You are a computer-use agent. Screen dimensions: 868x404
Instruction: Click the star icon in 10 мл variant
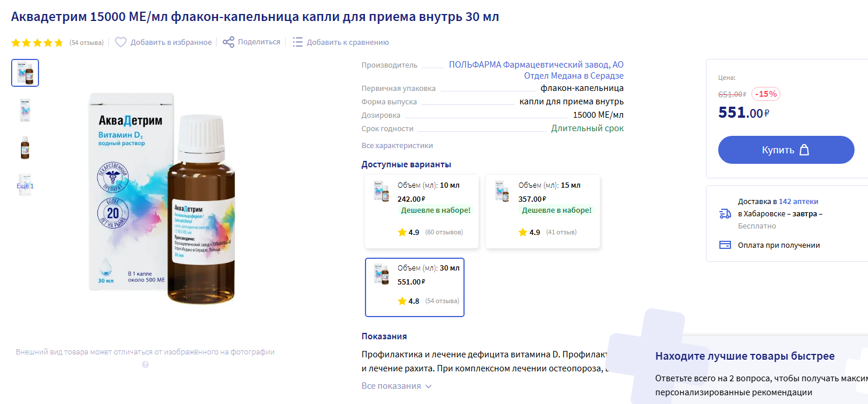point(402,232)
